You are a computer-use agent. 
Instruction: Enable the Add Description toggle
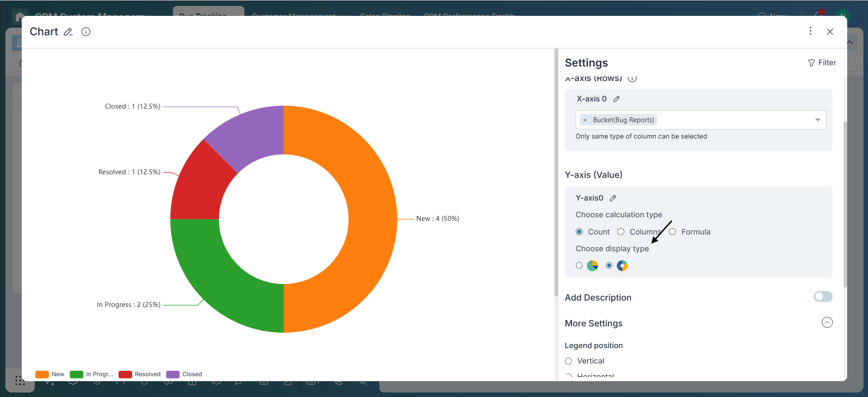pos(823,297)
